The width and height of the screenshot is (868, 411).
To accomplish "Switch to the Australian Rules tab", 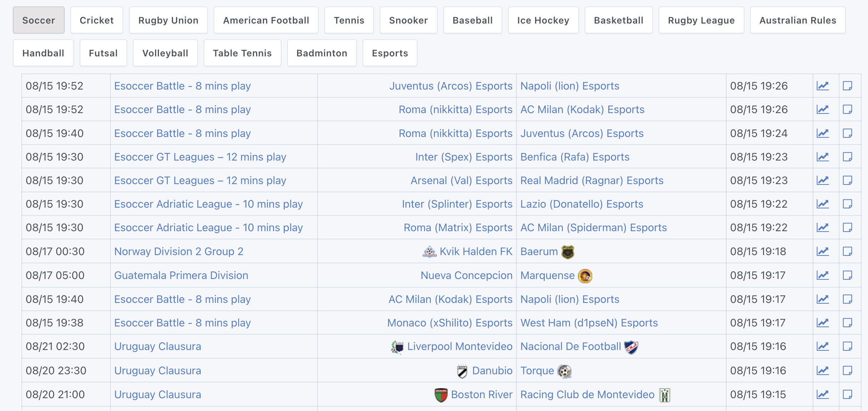I will (x=798, y=20).
